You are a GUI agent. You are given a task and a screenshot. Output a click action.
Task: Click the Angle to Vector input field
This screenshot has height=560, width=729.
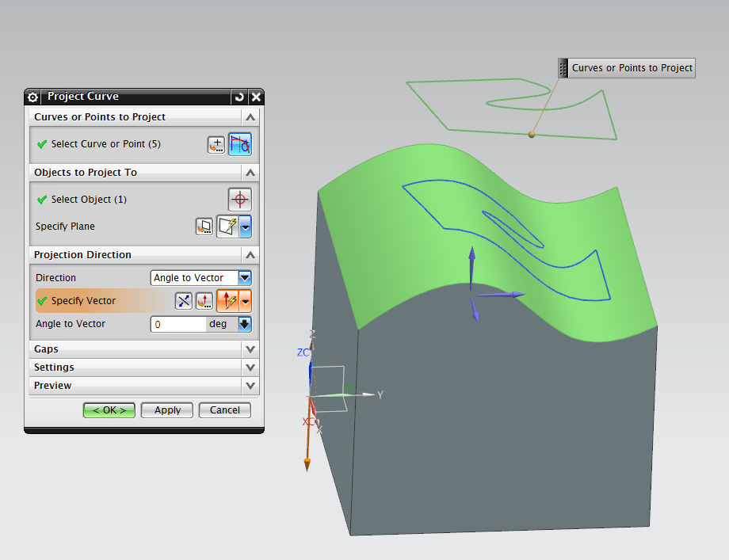click(178, 324)
